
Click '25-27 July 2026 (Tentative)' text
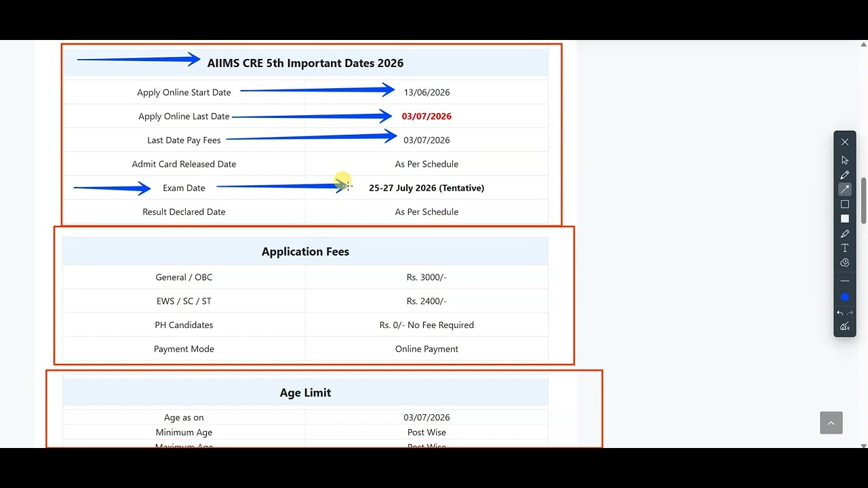tap(427, 188)
